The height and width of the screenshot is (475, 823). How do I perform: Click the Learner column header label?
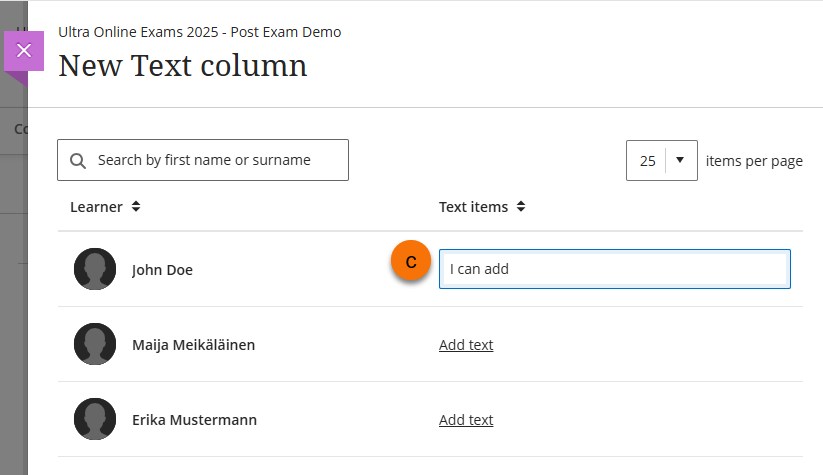click(96, 207)
